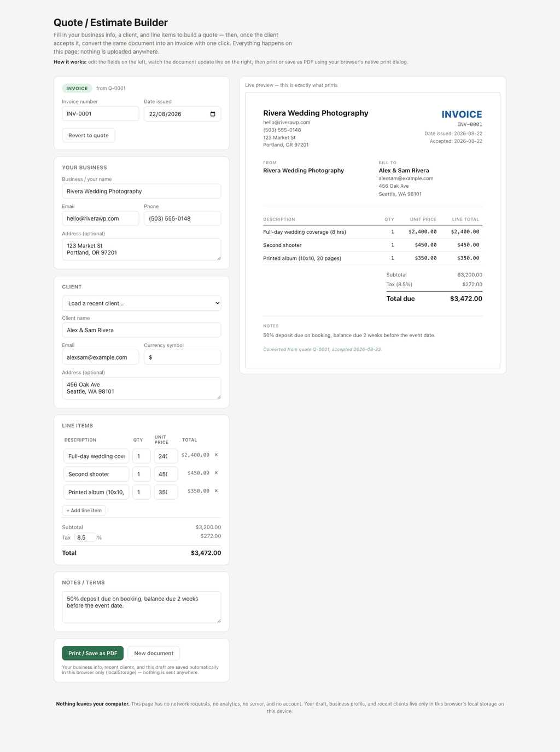Click 'INV-0001' in the preview header
This screenshot has height=752, width=560.
tap(470, 124)
